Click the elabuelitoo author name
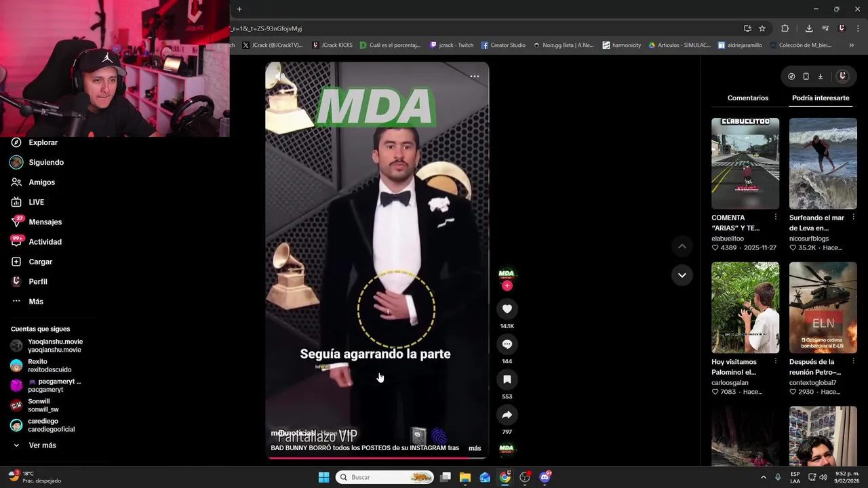Image resolution: width=868 pixels, height=488 pixels. click(728, 239)
